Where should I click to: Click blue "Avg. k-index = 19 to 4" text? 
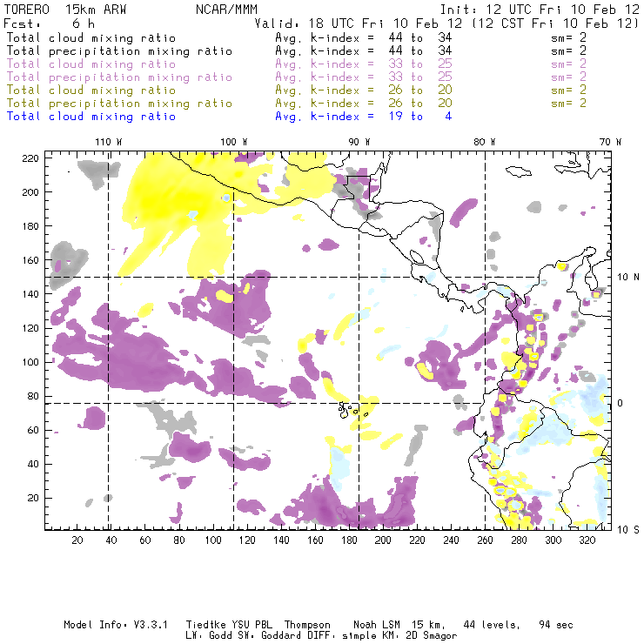click(364, 117)
